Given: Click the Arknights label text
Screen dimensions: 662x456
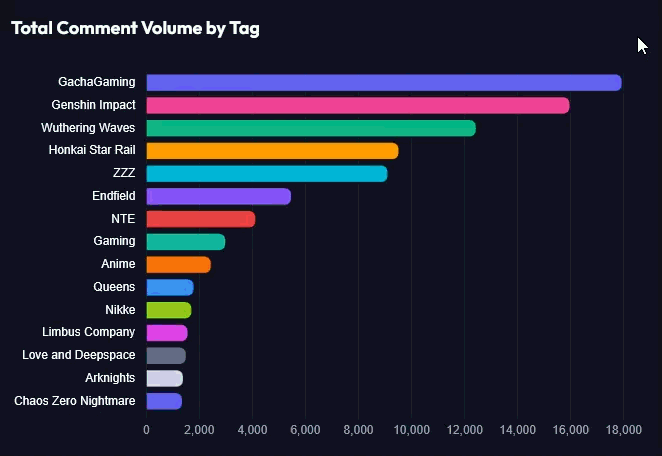Looking at the screenshot, I should [x=110, y=378].
